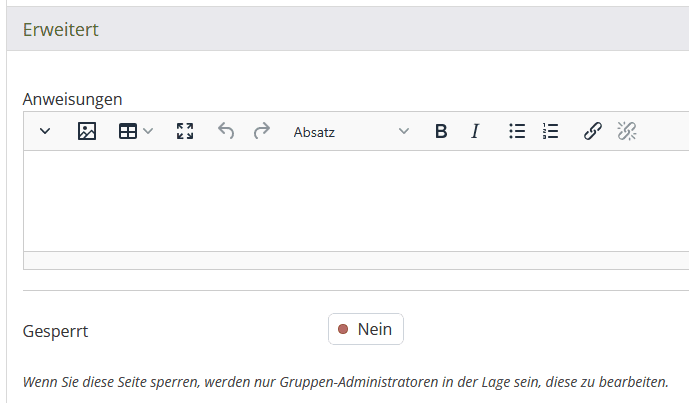Viewport: 689px width, 403px height.
Task: Toggle fullscreen editor mode
Action: pos(185,131)
